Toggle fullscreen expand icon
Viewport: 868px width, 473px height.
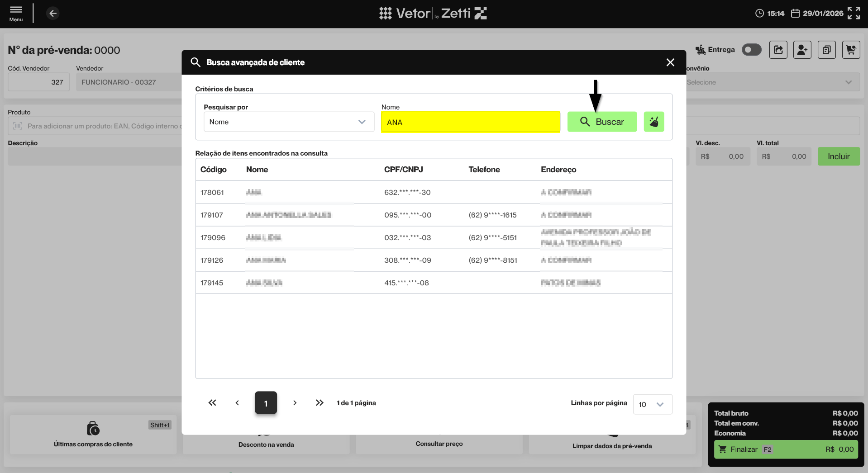coord(854,13)
